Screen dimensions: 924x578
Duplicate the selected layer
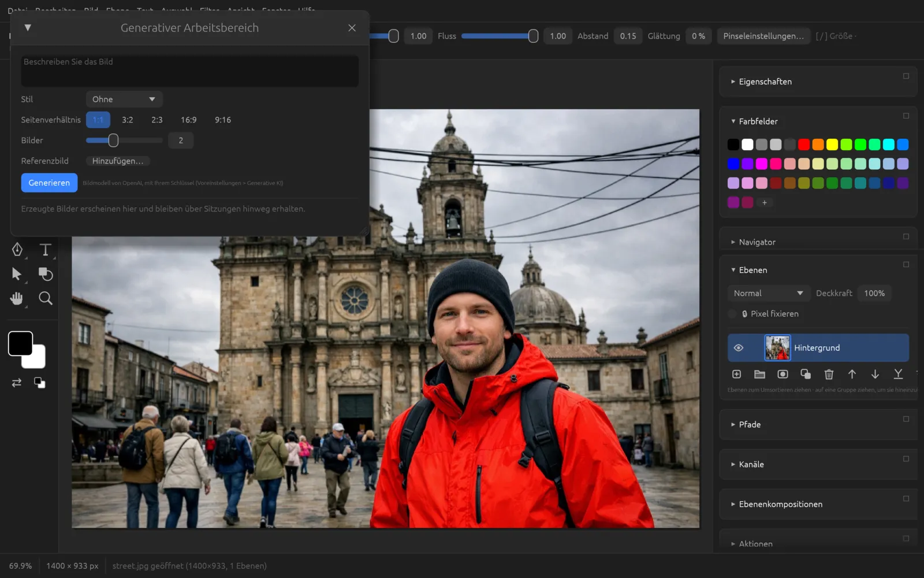click(x=806, y=375)
